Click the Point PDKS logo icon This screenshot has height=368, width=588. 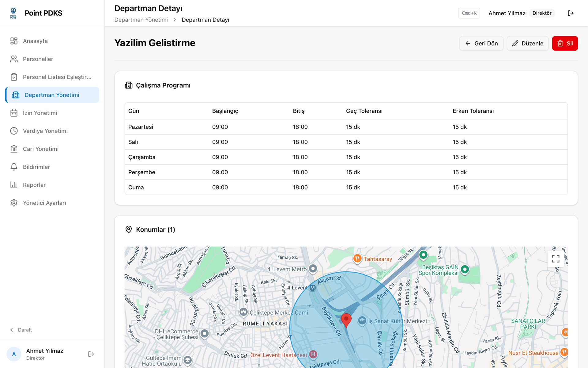click(x=13, y=13)
